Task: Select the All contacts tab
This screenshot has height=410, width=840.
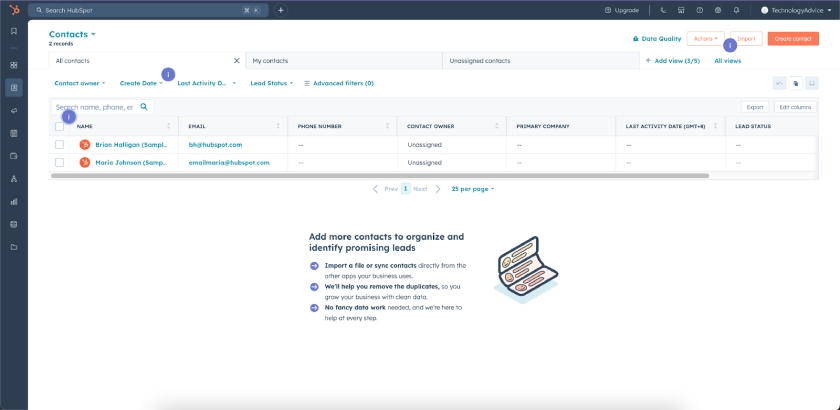Action: [x=147, y=61]
